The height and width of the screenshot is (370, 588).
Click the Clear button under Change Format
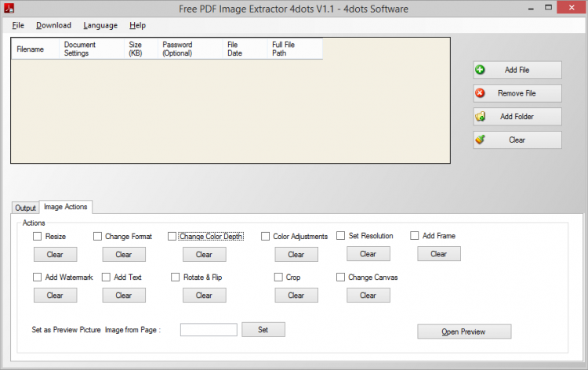(124, 255)
